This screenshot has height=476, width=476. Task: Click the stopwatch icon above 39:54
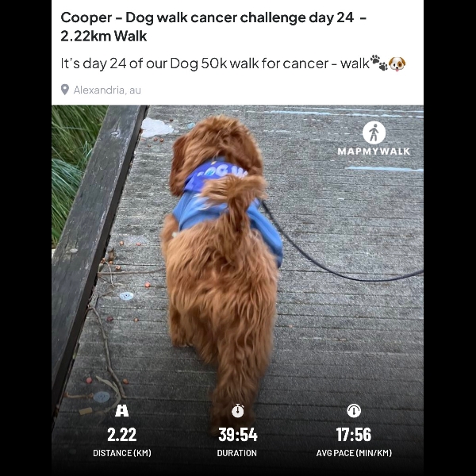coord(238,411)
